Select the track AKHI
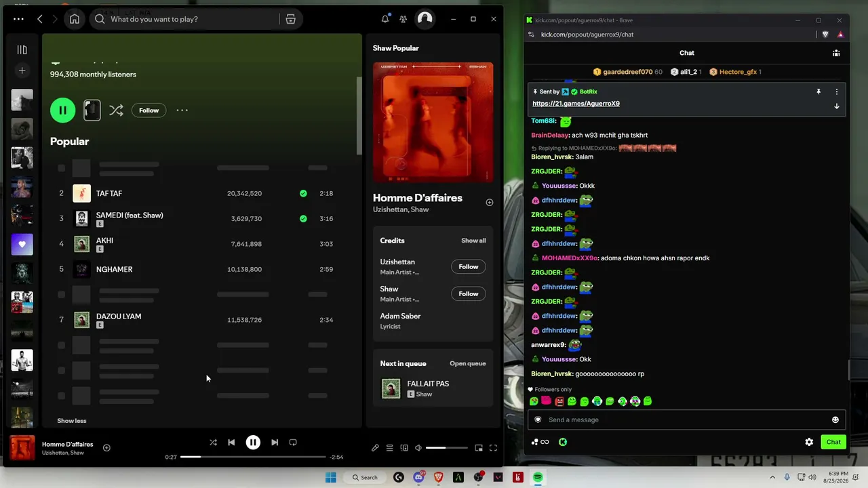The width and height of the screenshot is (868, 488). tap(104, 240)
